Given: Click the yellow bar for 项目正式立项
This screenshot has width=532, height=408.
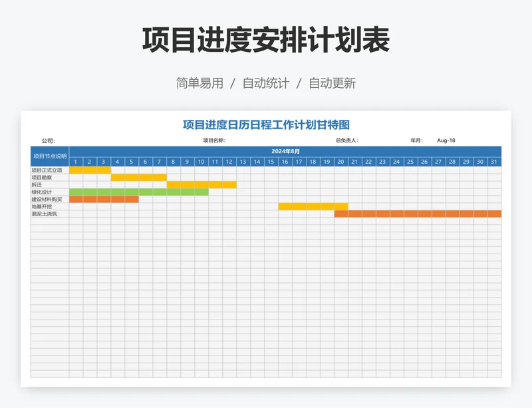Looking at the screenshot, I should click(x=90, y=170).
